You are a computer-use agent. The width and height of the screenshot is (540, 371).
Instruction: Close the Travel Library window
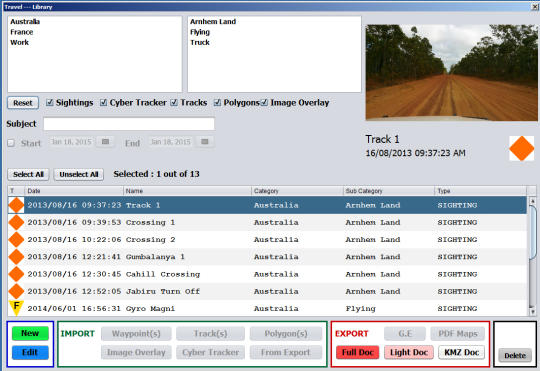pyautogui.click(x=535, y=7)
